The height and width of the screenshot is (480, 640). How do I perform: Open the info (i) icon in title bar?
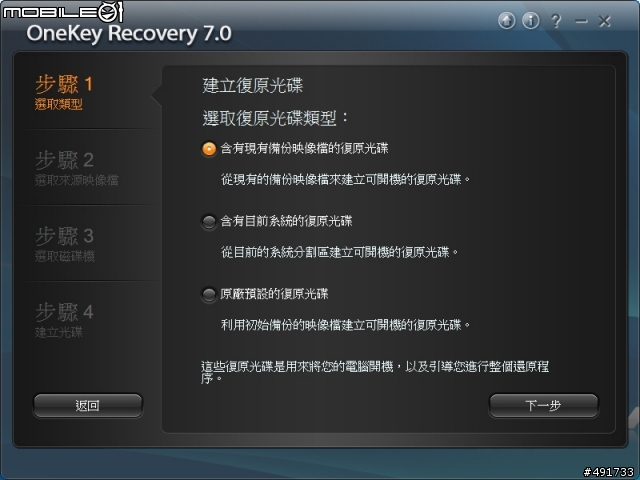point(531,20)
